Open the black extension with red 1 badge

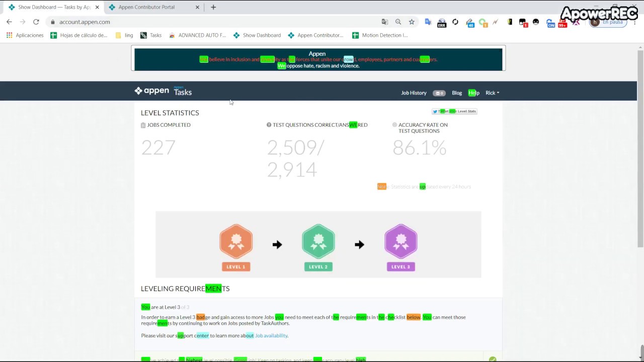[523, 23]
